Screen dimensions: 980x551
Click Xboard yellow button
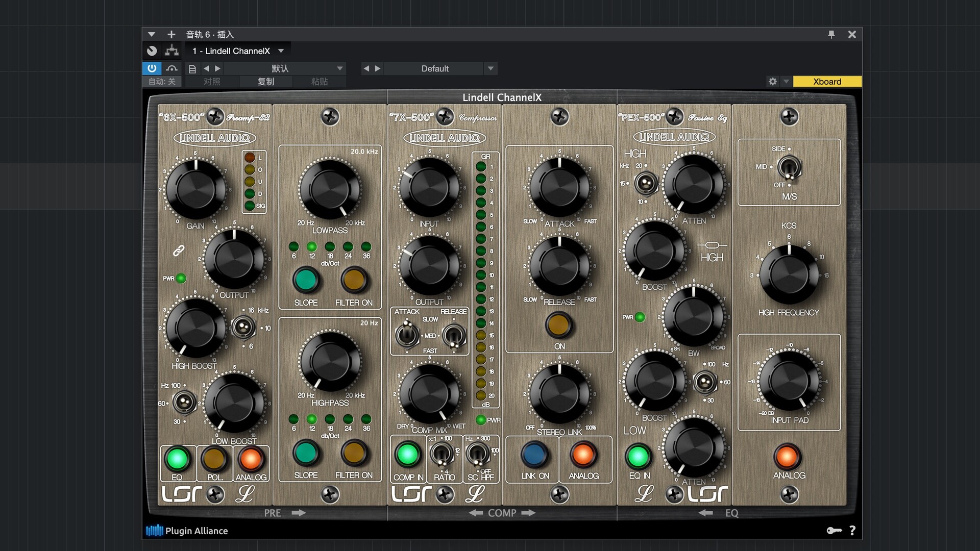click(827, 82)
